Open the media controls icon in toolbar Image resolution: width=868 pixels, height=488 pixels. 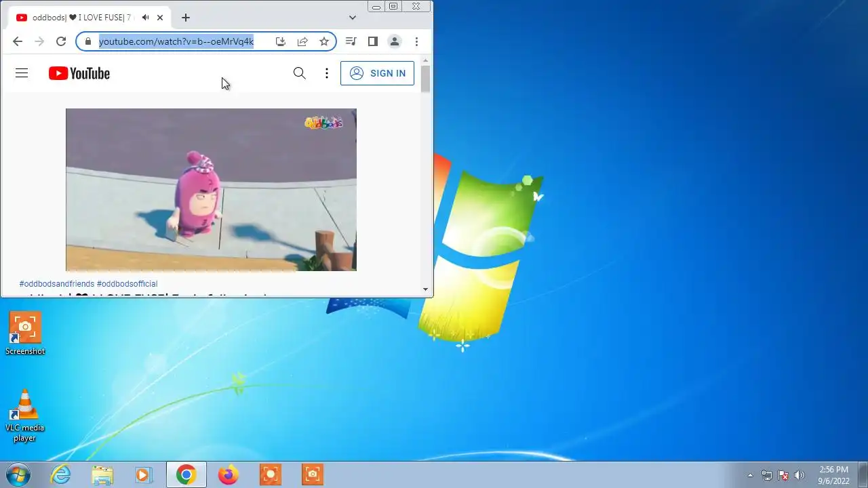[x=351, y=41]
